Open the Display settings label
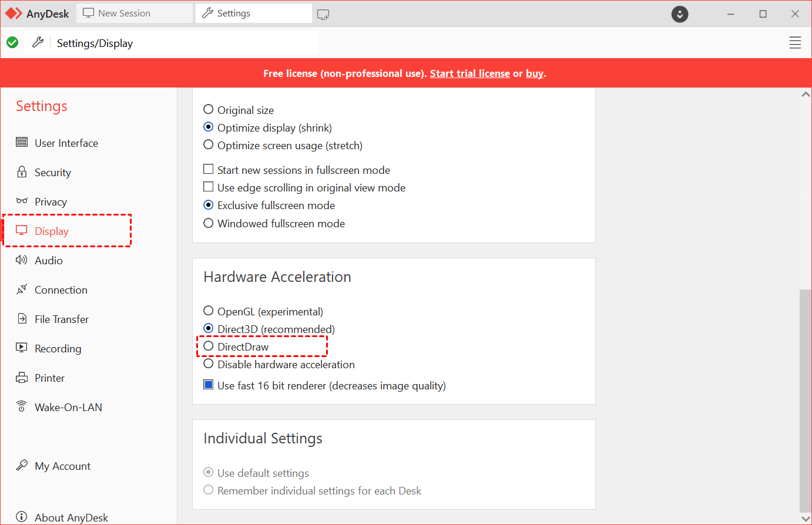The height and width of the screenshot is (525, 812). pos(52,231)
